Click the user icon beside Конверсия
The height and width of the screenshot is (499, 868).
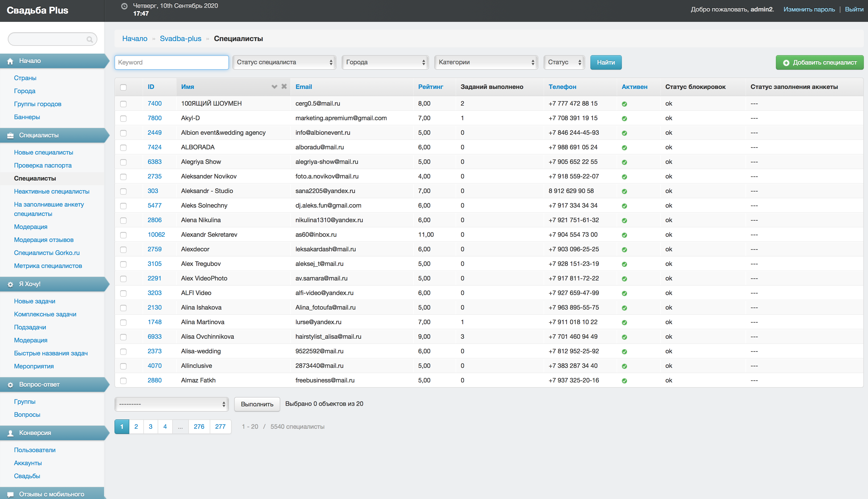coord(10,433)
